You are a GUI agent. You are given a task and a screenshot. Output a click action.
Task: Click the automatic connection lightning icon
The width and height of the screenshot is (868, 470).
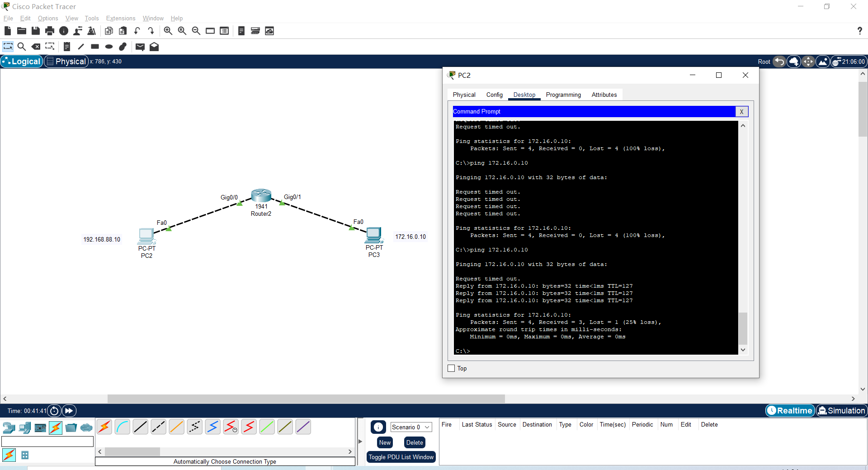tap(104, 427)
